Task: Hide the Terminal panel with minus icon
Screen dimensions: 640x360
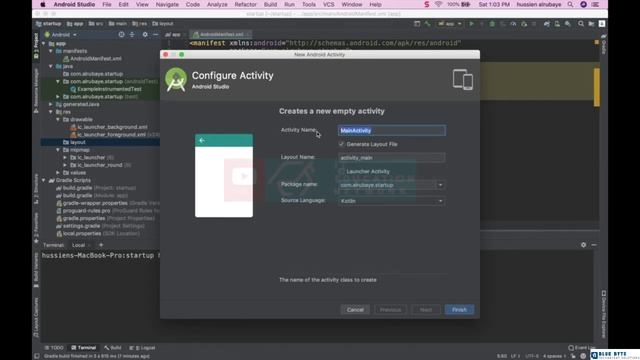Action: 594,245
